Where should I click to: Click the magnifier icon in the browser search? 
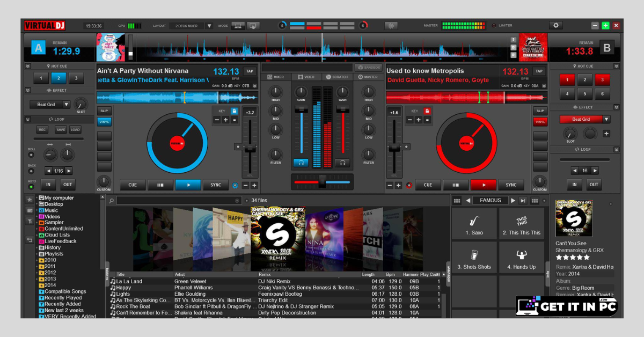[111, 201]
